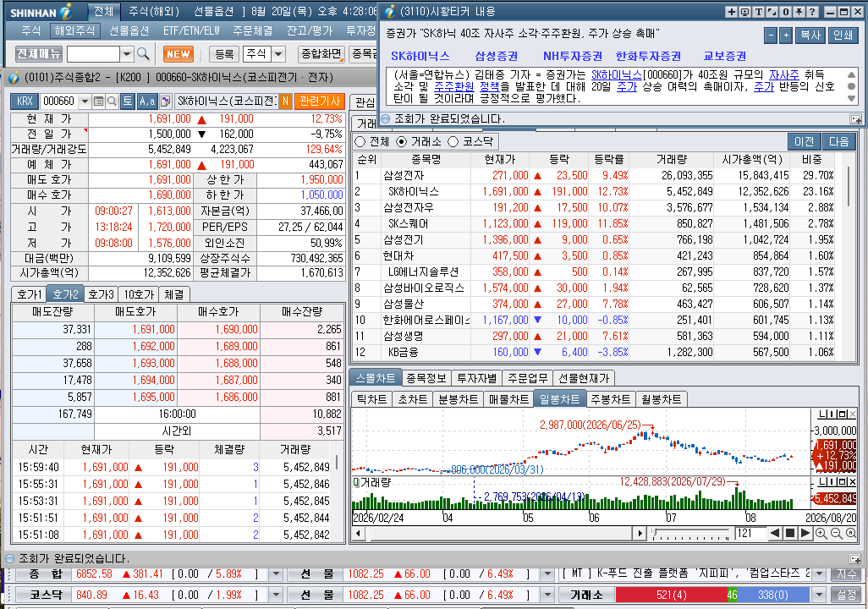Open the 선물옵션 menu item
This screenshot has width=868, height=609.
click(x=129, y=31)
